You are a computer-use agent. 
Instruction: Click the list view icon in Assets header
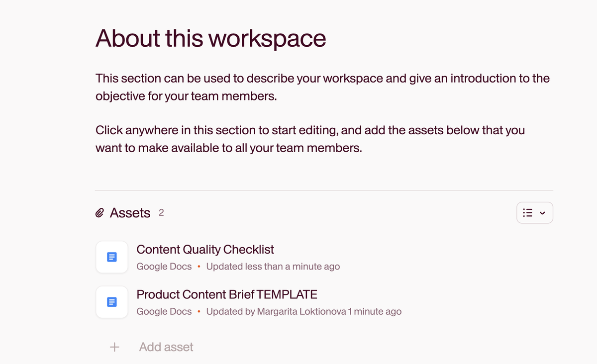(528, 213)
